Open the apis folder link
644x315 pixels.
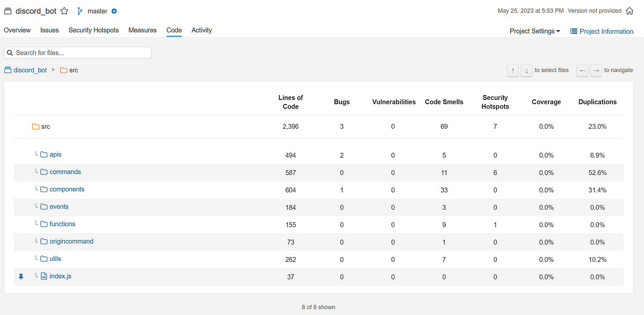55,155
